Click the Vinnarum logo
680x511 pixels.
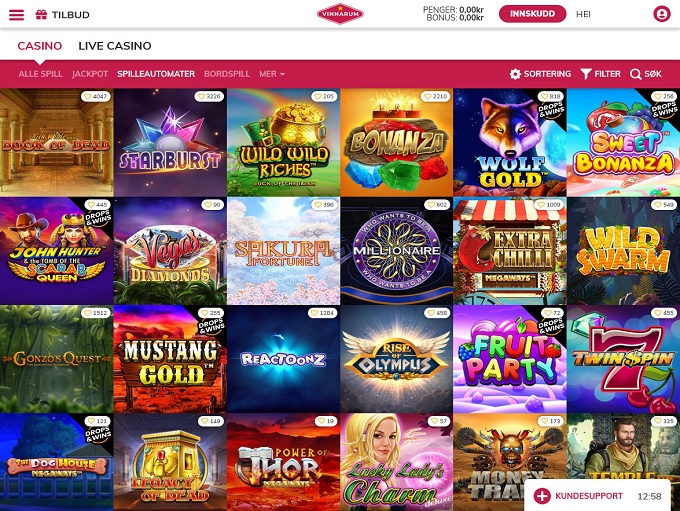(340, 14)
